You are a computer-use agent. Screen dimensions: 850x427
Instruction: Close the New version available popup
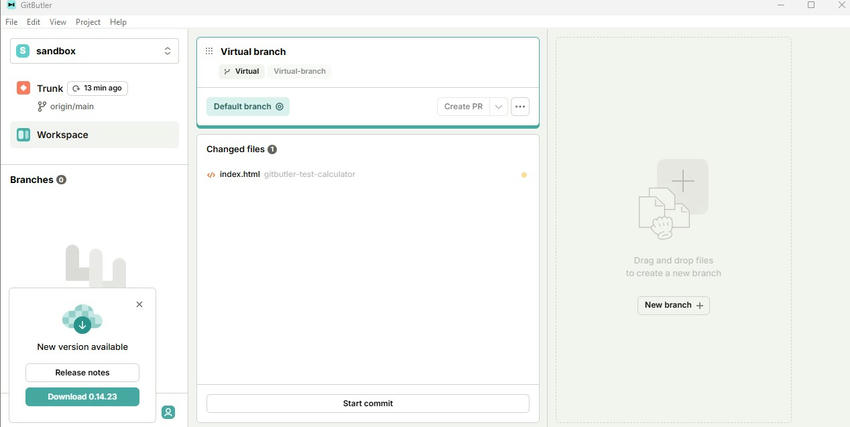(x=139, y=305)
